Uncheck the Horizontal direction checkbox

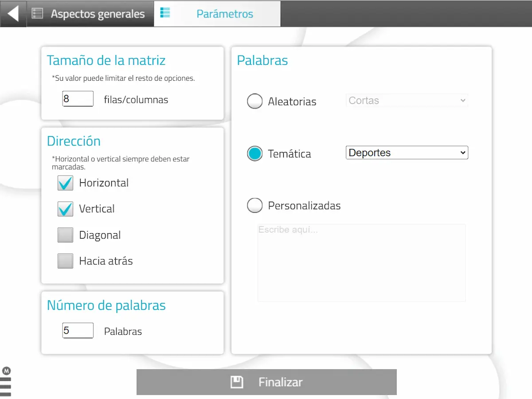click(x=65, y=183)
